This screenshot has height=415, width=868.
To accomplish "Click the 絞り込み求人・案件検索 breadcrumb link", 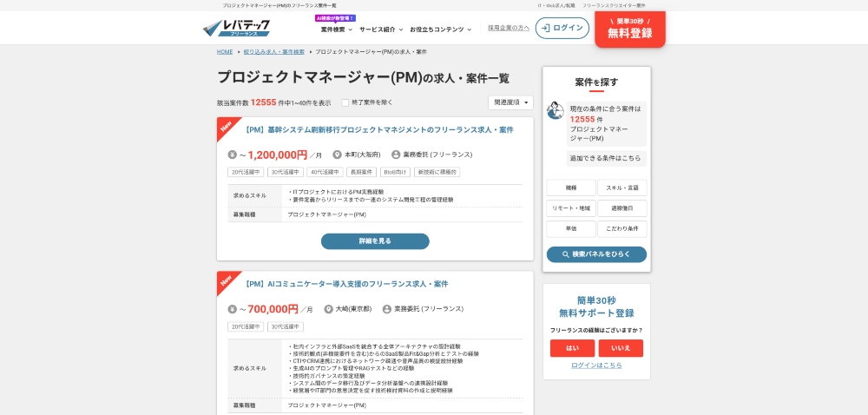I will (x=274, y=51).
